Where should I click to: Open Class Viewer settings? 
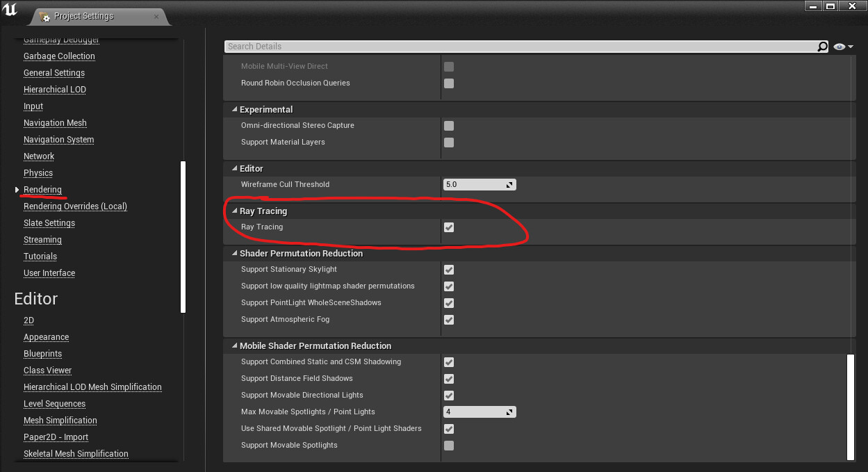click(x=47, y=371)
